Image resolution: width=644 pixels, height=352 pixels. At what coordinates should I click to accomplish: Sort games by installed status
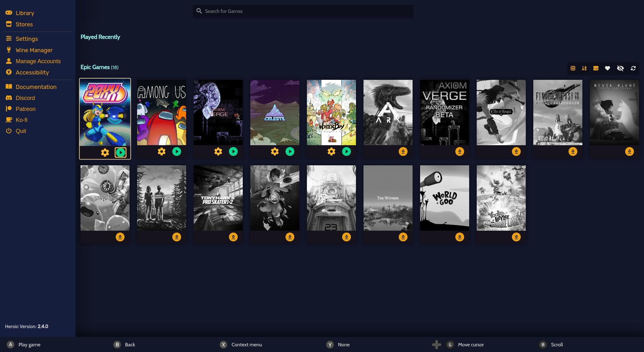coord(596,68)
